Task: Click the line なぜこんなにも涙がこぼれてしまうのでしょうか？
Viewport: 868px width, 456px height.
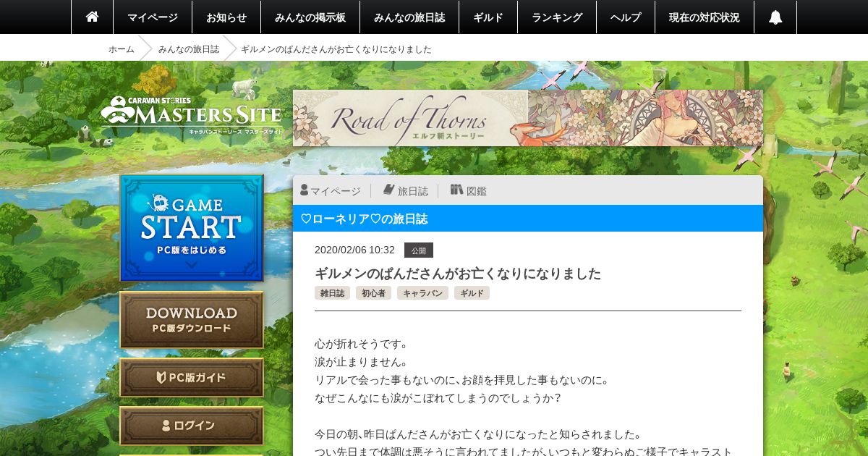Action: pyautogui.click(x=438, y=398)
